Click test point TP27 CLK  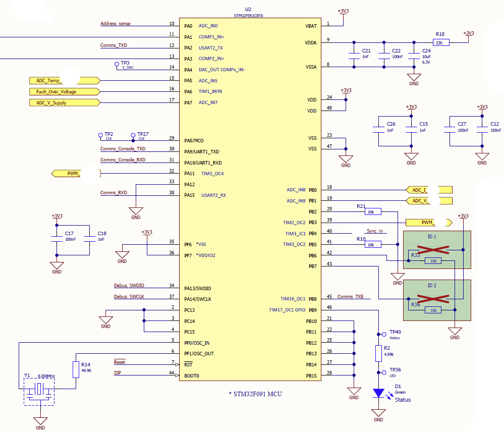(133, 135)
